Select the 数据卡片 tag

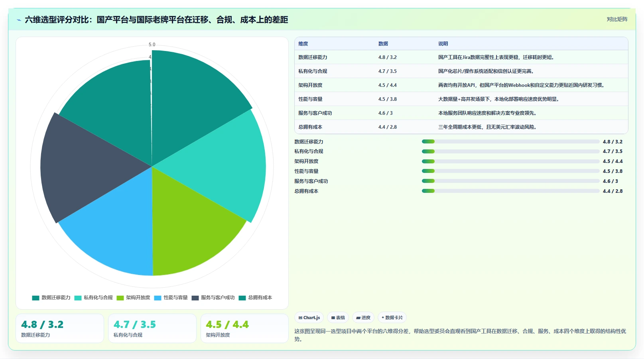coord(392,318)
